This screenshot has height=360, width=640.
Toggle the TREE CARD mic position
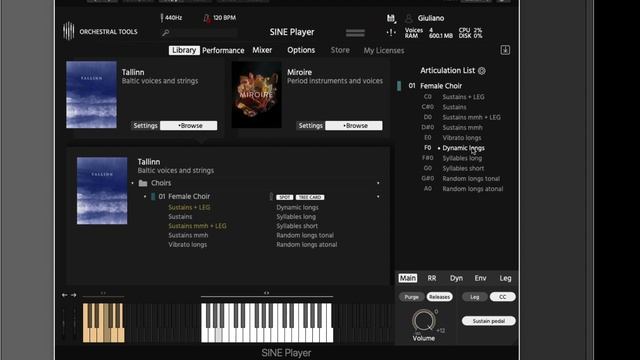[x=310, y=197]
